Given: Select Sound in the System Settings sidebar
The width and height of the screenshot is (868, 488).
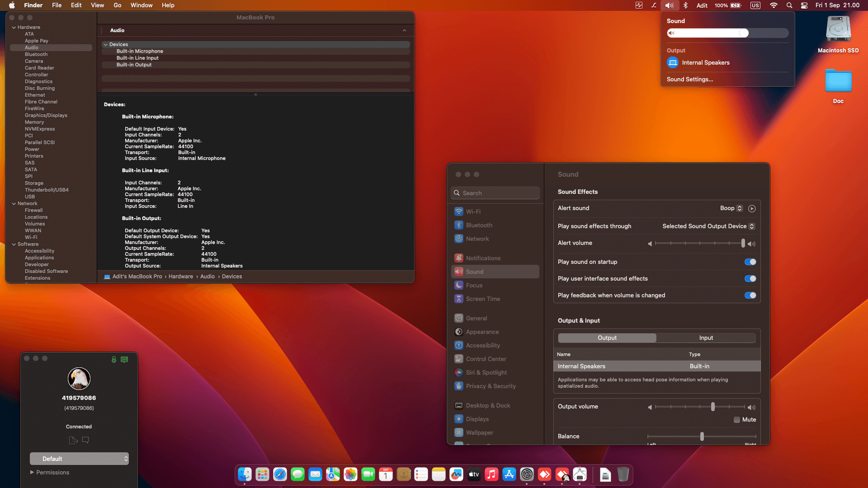Looking at the screenshot, I should (x=475, y=272).
